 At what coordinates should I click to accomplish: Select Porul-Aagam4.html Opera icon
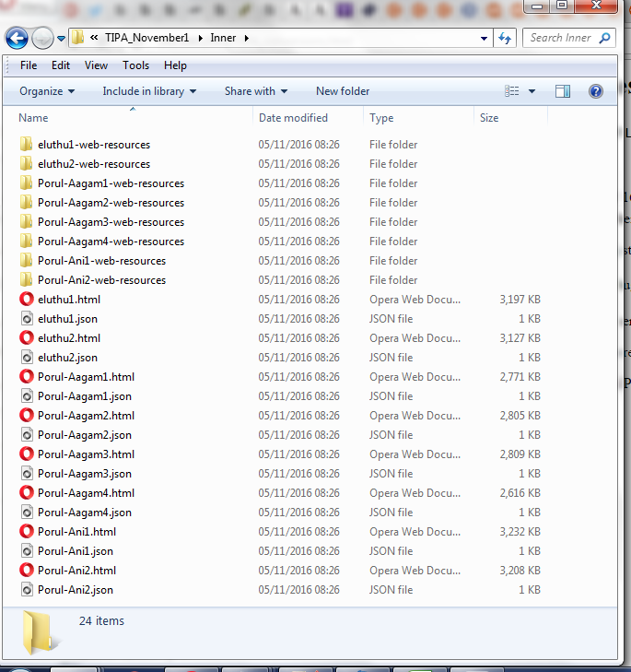click(26, 493)
